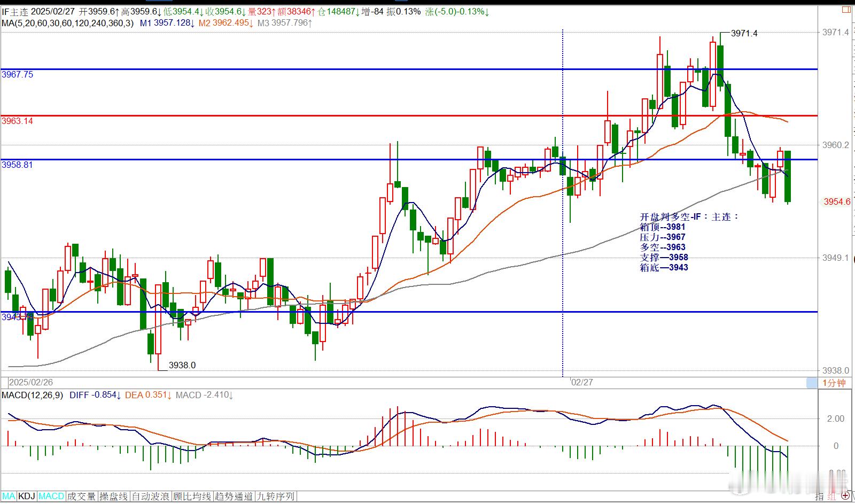
Task: Click the M2 3962.495 moving average value
Action: coord(226,23)
